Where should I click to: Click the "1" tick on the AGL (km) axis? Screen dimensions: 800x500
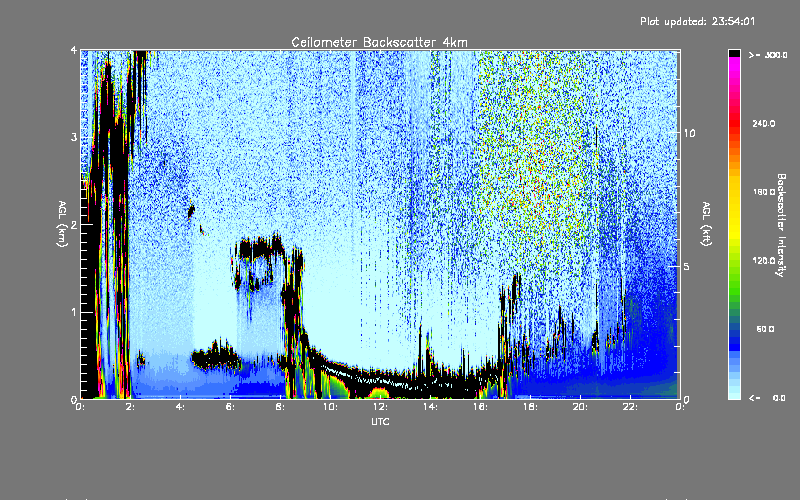click(74, 312)
